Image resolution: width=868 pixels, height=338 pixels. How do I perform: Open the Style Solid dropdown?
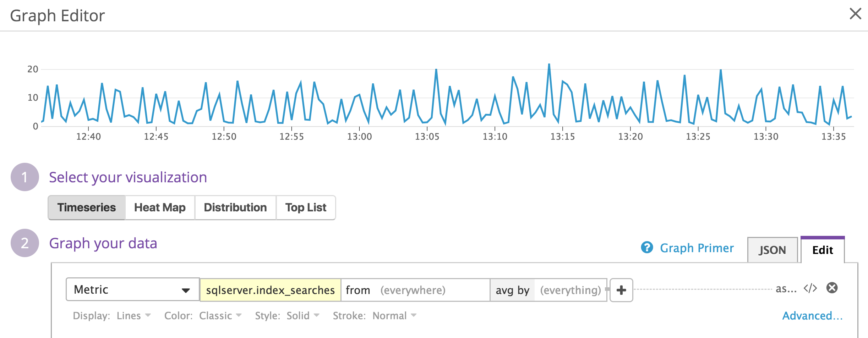coord(302,315)
